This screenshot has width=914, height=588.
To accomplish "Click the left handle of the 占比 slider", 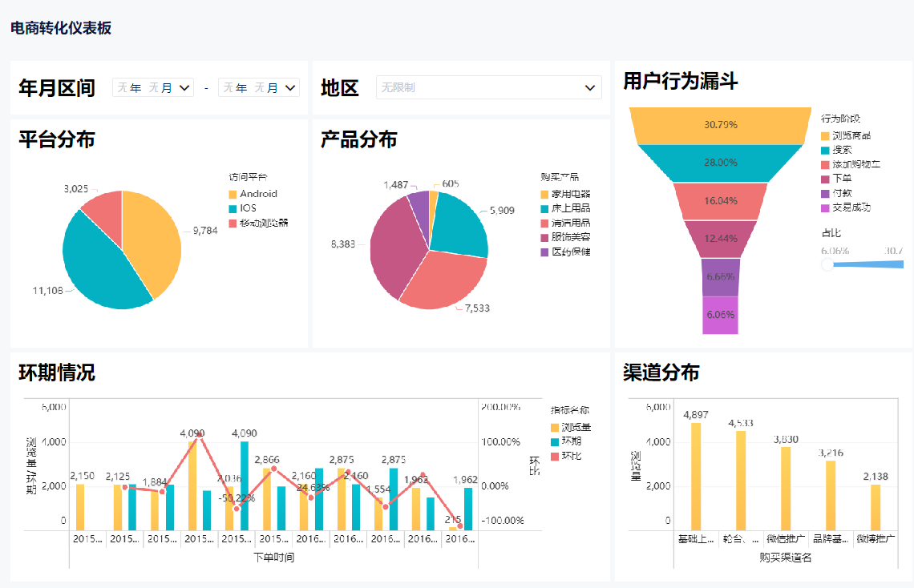I will 827,264.
